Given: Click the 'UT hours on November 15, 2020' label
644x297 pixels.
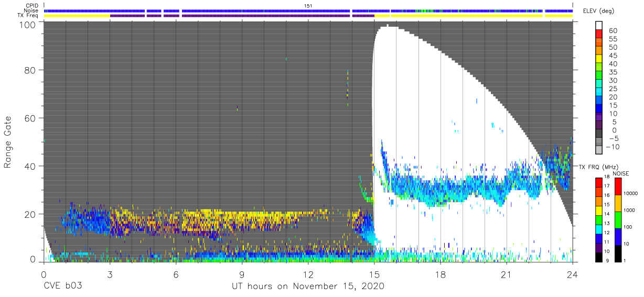Looking at the screenshot, I should [x=308, y=287].
